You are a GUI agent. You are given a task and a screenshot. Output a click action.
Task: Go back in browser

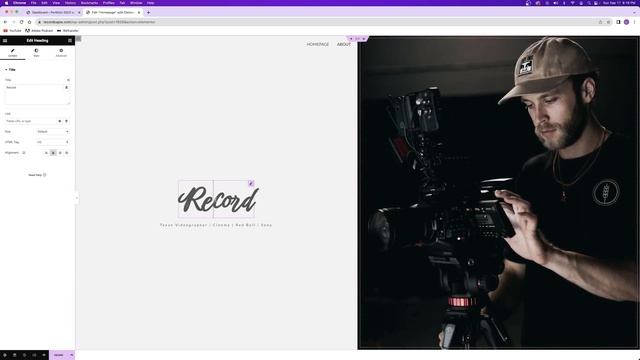[5, 22]
